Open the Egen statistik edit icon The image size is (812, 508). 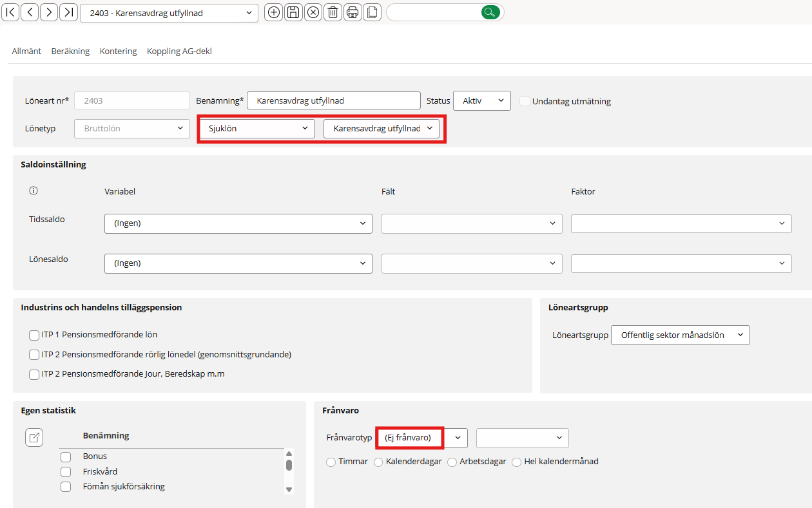pyautogui.click(x=34, y=438)
